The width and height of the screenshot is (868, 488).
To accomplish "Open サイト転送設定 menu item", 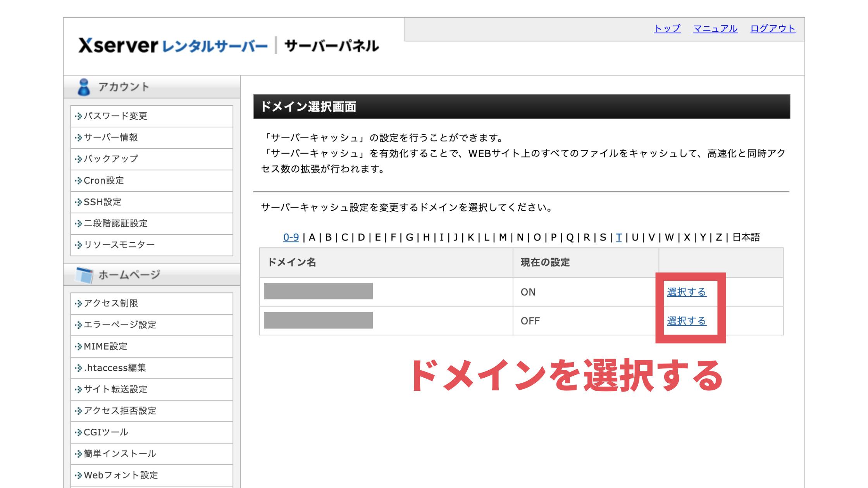I will tap(152, 389).
